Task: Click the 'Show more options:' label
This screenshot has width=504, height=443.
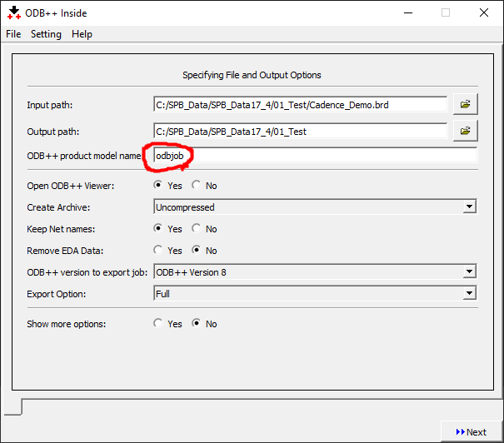Action: click(66, 324)
